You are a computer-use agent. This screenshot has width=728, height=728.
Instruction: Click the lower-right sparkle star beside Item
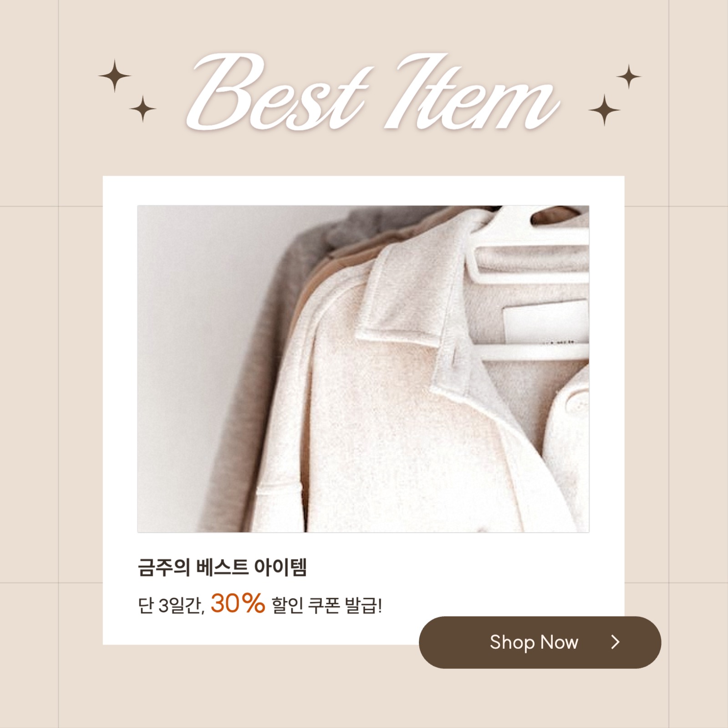(x=604, y=110)
